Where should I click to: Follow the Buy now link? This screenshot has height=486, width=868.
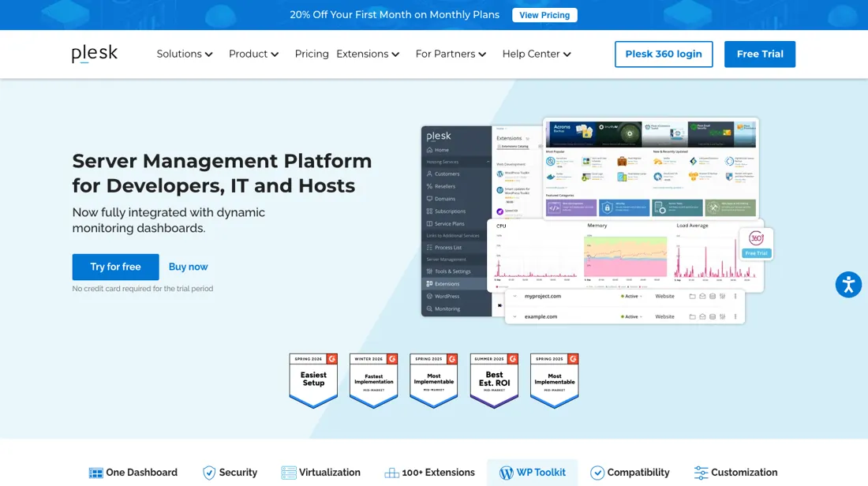(x=189, y=267)
